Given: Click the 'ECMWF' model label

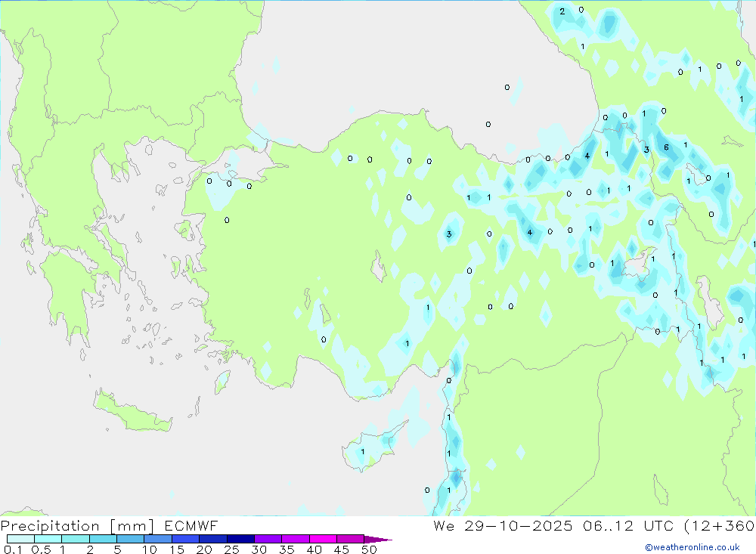Looking at the screenshot, I should [191, 526].
